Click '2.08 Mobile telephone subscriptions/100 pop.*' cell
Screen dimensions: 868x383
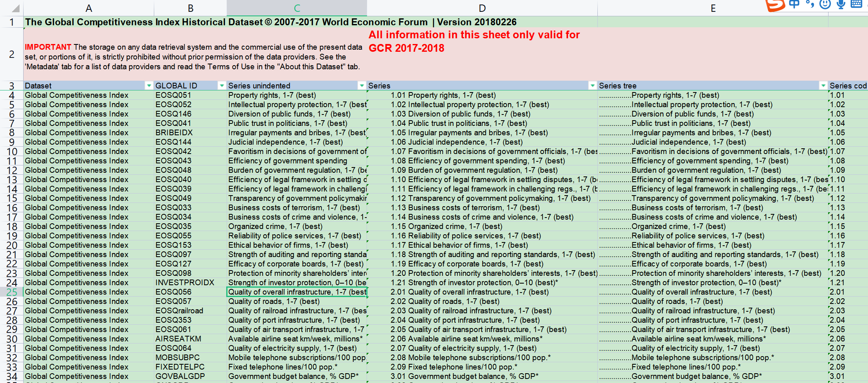pyautogui.click(x=482, y=357)
